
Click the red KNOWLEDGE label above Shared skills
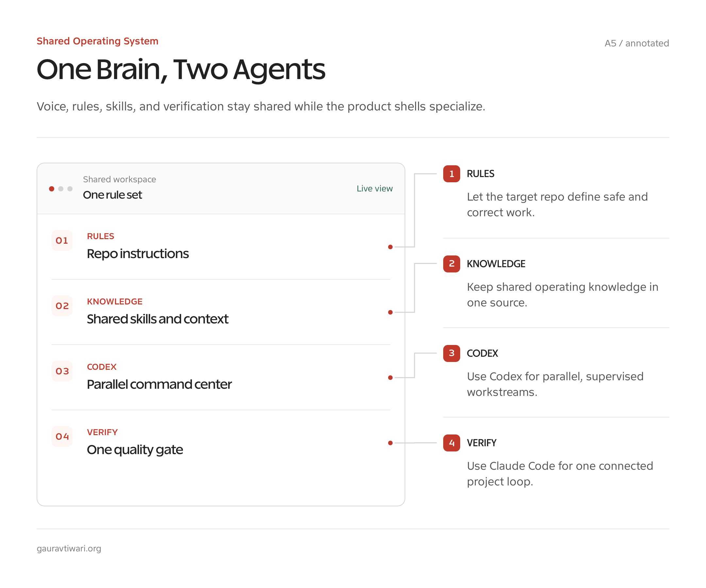click(x=115, y=302)
